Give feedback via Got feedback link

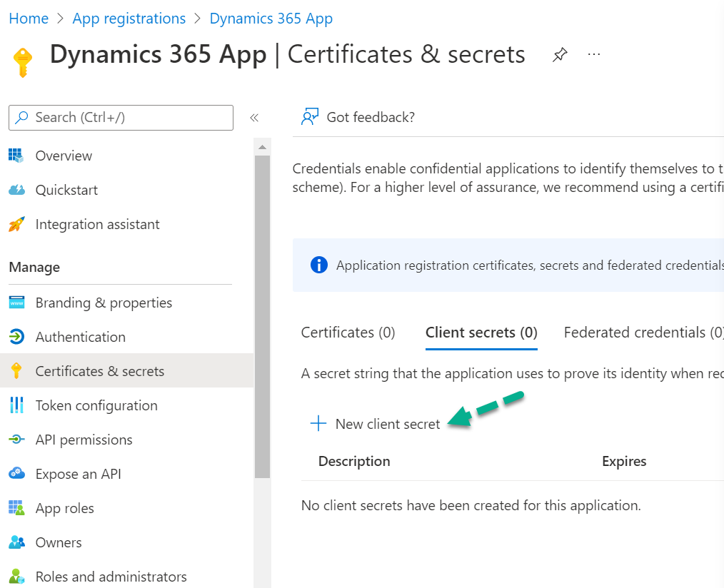(x=358, y=116)
